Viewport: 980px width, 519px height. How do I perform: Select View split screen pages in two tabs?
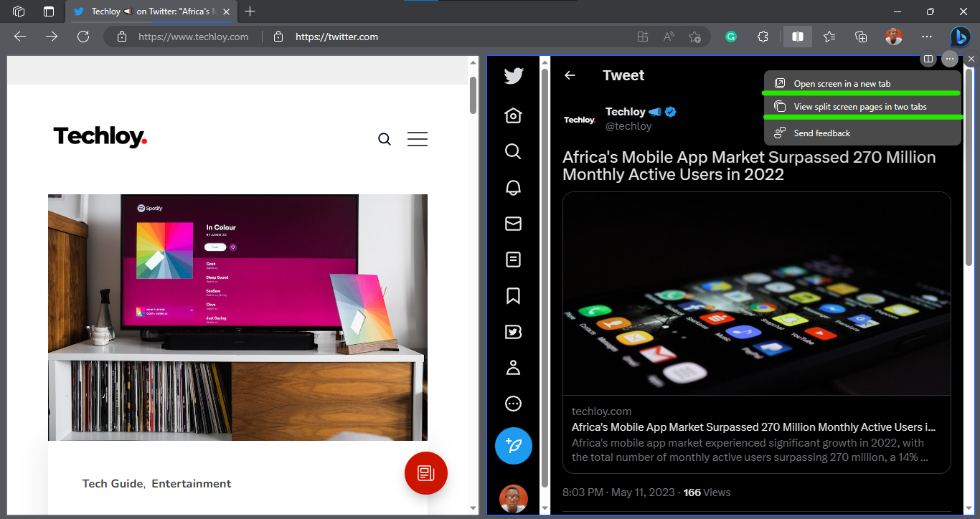(862, 107)
